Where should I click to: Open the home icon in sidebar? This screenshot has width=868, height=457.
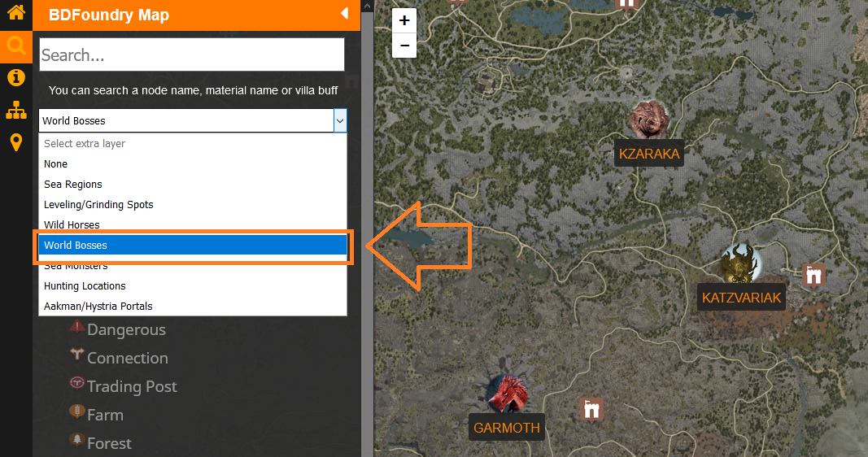click(x=16, y=11)
